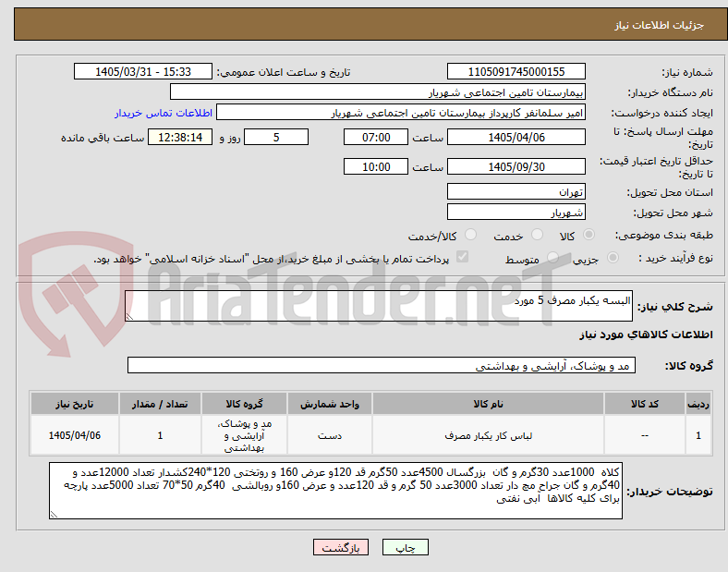This screenshot has height=572, width=728.
Task: Select the کالا/خدمت radio button
Action: (x=470, y=235)
